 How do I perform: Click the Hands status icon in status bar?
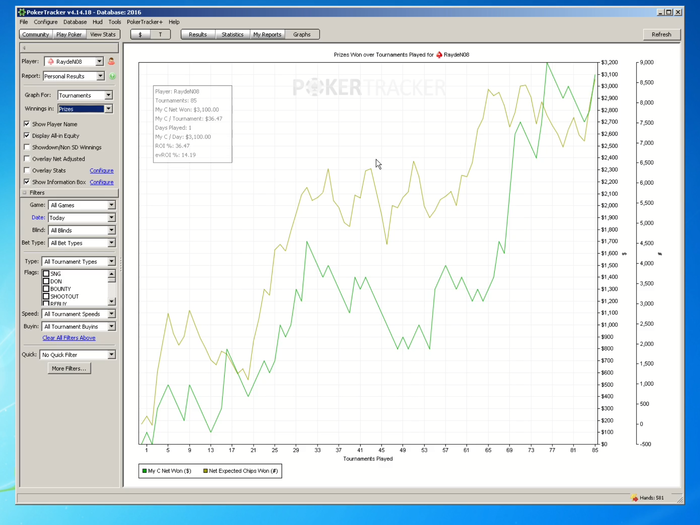(x=636, y=498)
